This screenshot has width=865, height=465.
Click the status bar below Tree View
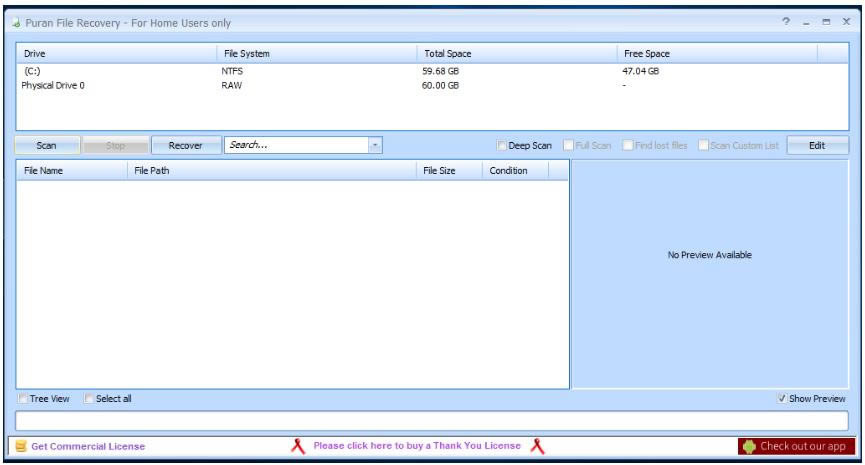[x=431, y=421]
